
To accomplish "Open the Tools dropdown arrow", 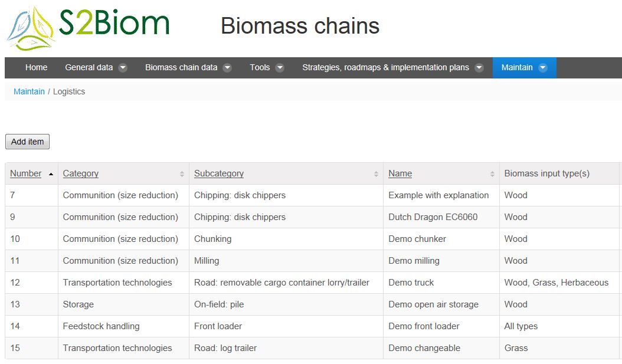I will (280, 68).
